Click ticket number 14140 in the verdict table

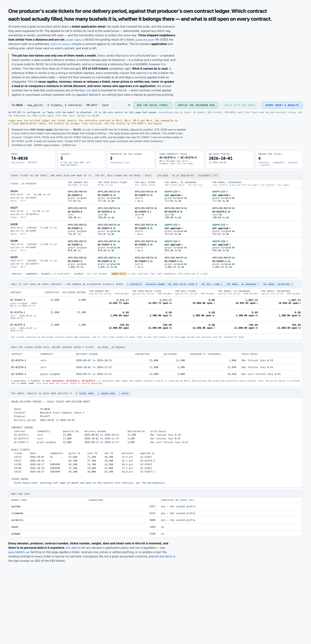(x=14, y=241)
